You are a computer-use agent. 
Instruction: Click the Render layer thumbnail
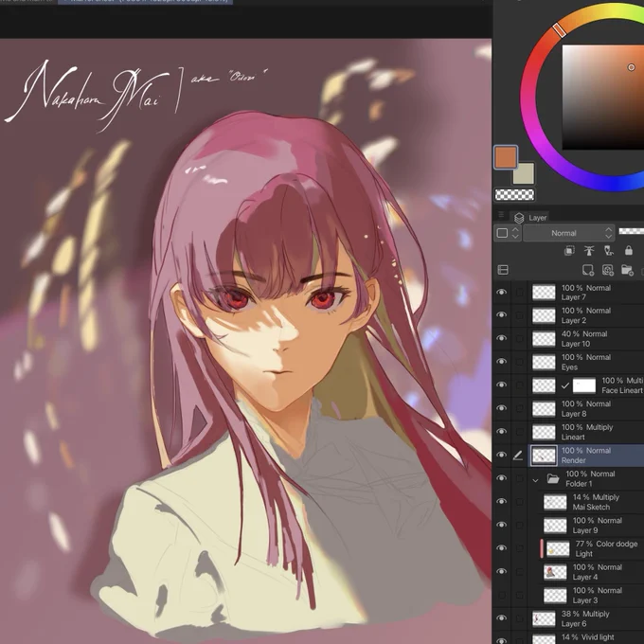[x=544, y=456]
